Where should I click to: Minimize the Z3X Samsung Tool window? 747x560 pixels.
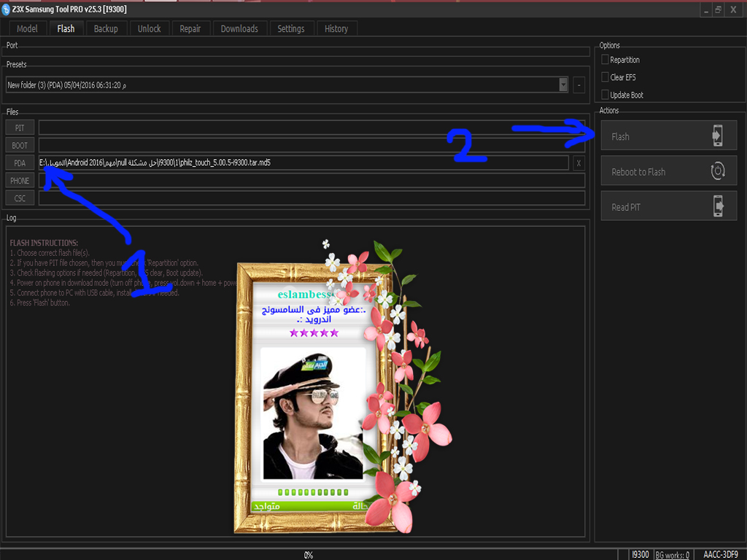click(706, 10)
